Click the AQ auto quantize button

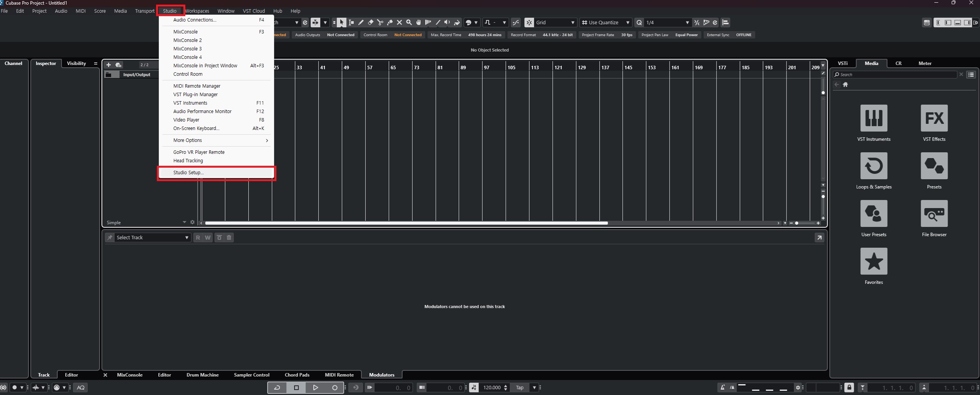click(x=81, y=388)
